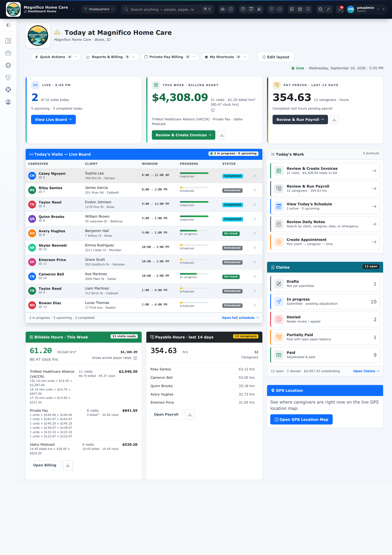The image size is (392, 555).
Task: Click info icon beside Gross across payer rates
Action: (x=135, y=358)
